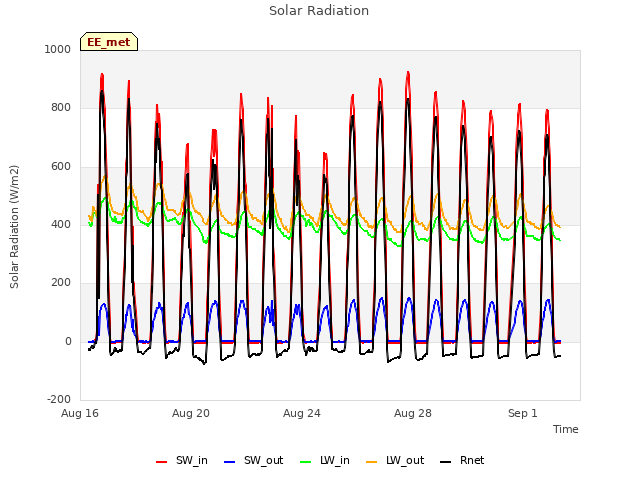Click the blue SW_out legend swatch

click(230, 462)
